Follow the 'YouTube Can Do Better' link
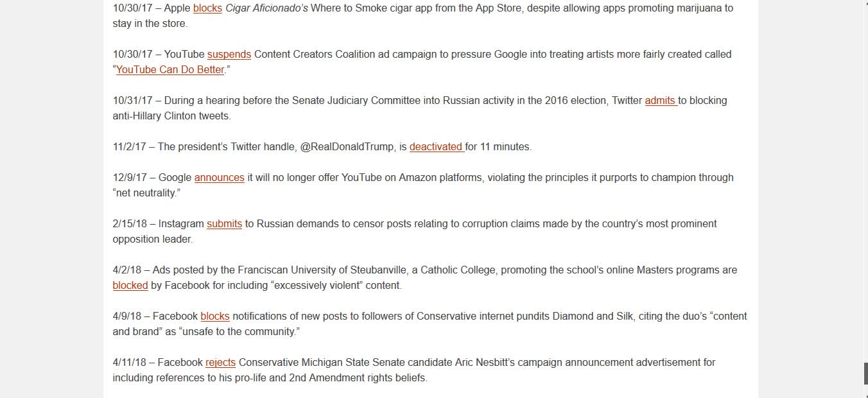868x398 pixels. 170,70
